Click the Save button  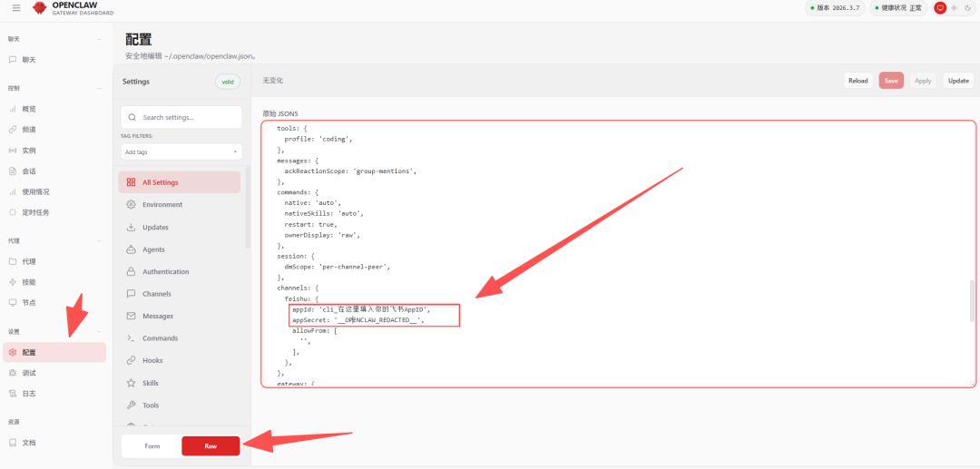pyautogui.click(x=891, y=81)
